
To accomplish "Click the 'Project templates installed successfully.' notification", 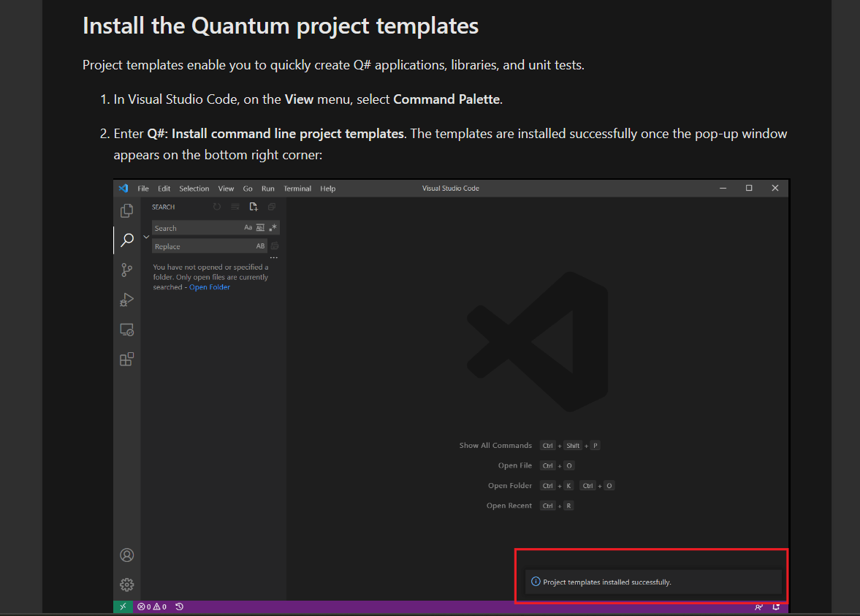I will (x=654, y=582).
